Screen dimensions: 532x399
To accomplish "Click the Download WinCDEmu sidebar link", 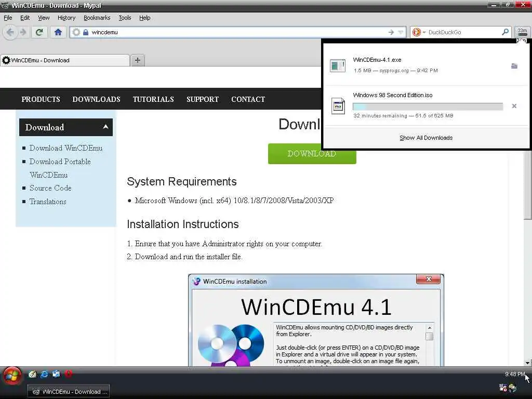I will pos(66,148).
